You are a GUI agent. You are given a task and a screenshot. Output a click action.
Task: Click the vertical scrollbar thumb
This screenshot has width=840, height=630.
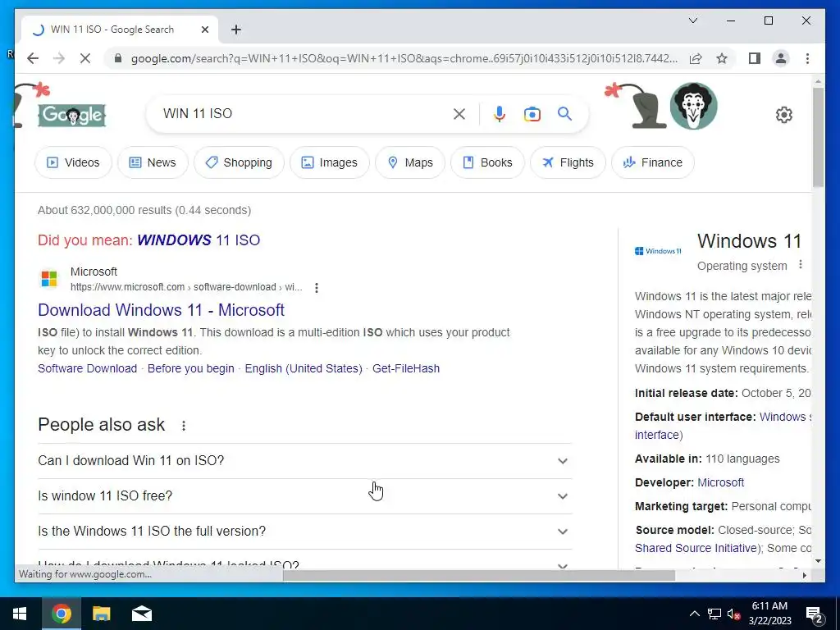tap(818, 137)
